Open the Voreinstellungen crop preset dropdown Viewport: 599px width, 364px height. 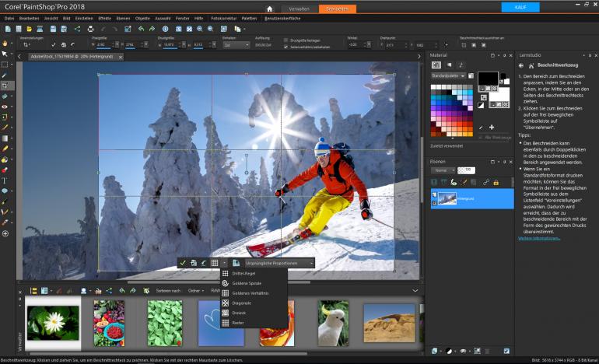(26, 44)
